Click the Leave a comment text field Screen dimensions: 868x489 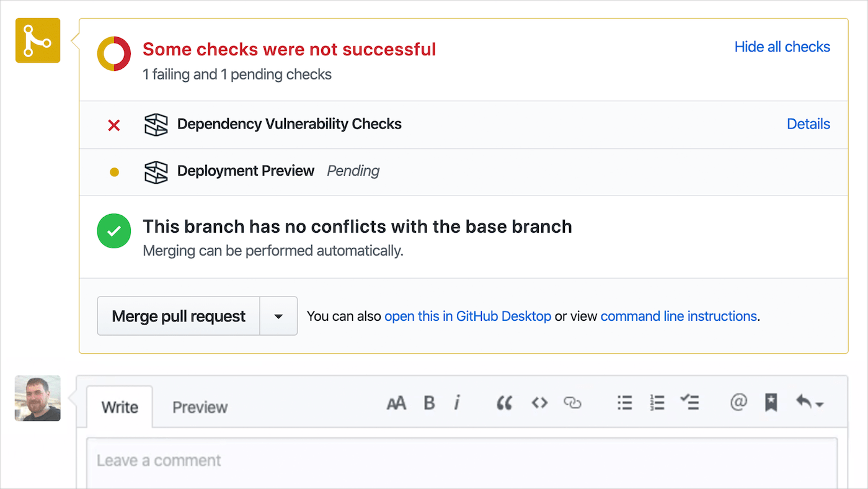[x=462, y=462]
